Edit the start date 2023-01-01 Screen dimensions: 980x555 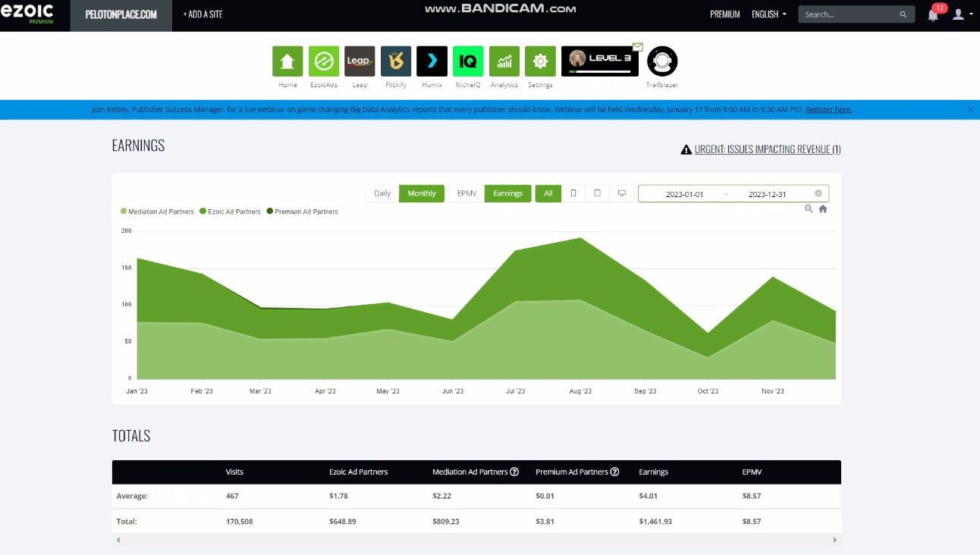685,194
